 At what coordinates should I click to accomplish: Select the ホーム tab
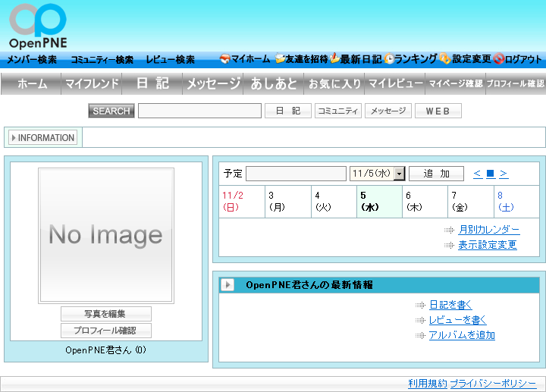coord(31,83)
